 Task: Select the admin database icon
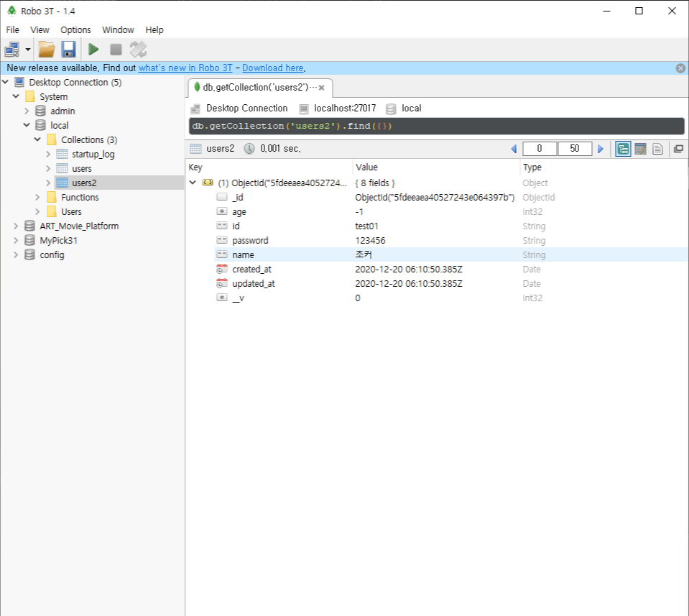pos(40,111)
